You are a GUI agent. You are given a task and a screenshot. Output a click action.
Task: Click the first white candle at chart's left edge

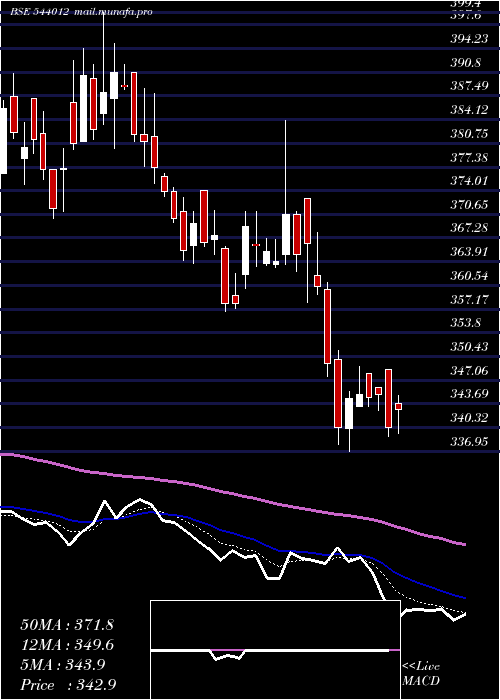[3, 141]
